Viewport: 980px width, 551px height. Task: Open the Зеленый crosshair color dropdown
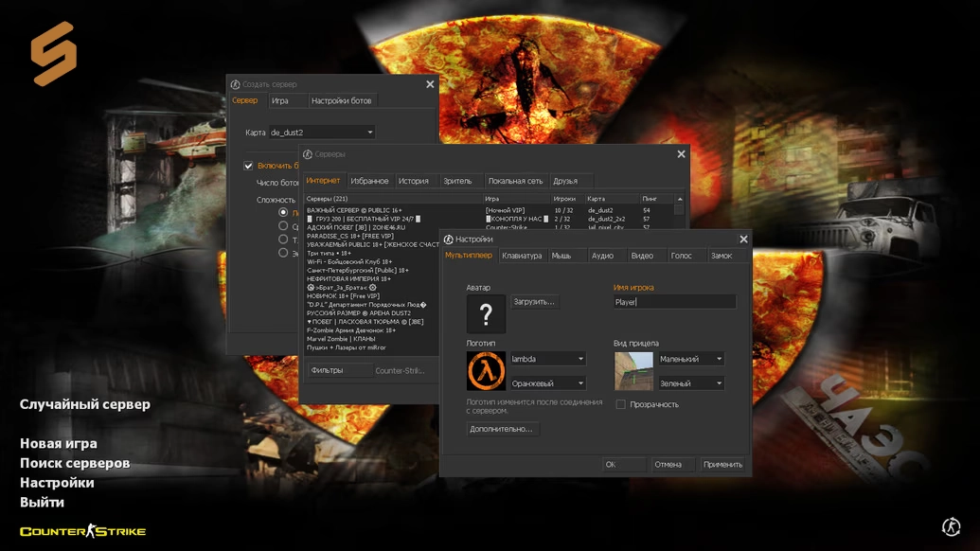690,382
